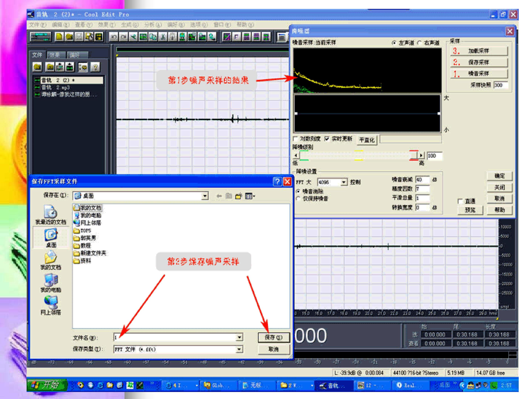Toggle the 实时更新 checkbox
Screen dimensions: 532x399
pyautogui.click(x=327, y=139)
